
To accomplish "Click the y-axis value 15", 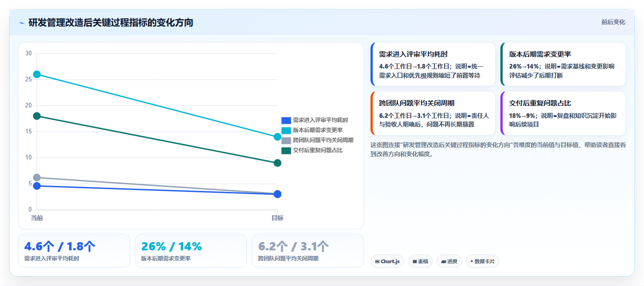I will pyautogui.click(x=28, y=132).
